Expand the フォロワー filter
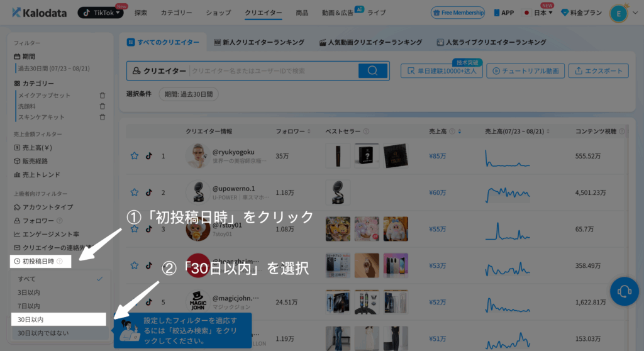The width and height of the screenshot is (644, 351). tap(34, 221)
